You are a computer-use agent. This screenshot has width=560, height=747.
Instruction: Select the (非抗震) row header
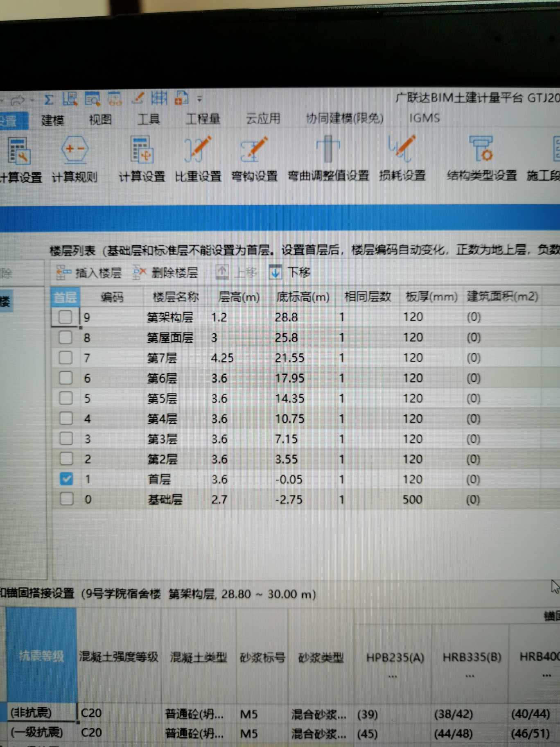pyautogui.click(x=42, y=713)
